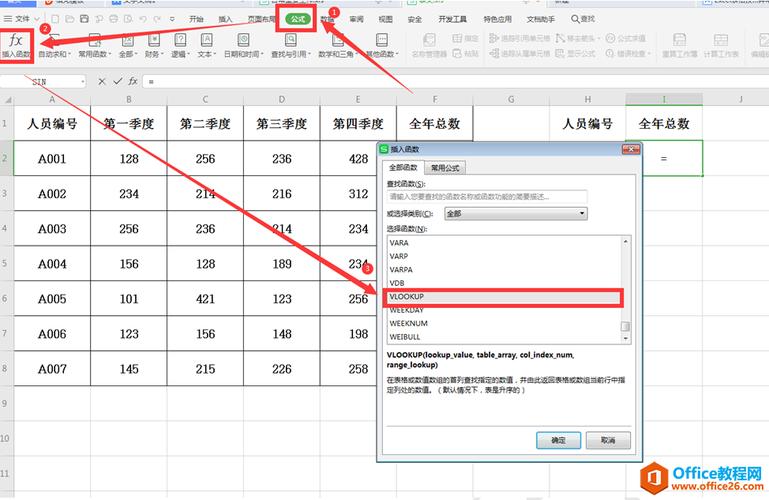Click the Redo arrow in quick toolbar
This screenshot has width=769, height=500.
[157, 19]
